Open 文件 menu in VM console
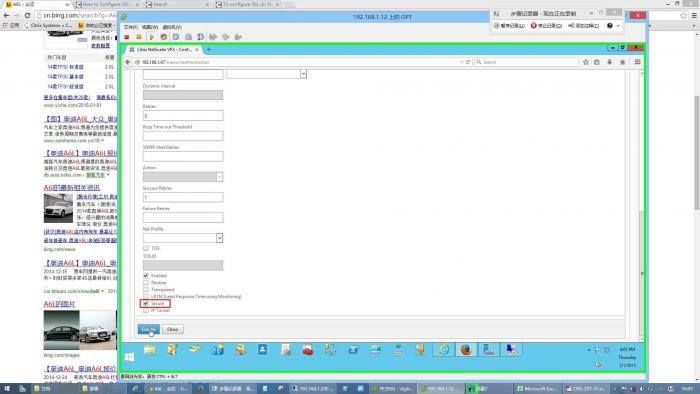Screen dimensions: 700x394 pyautogui.click(x=130, y=27)
